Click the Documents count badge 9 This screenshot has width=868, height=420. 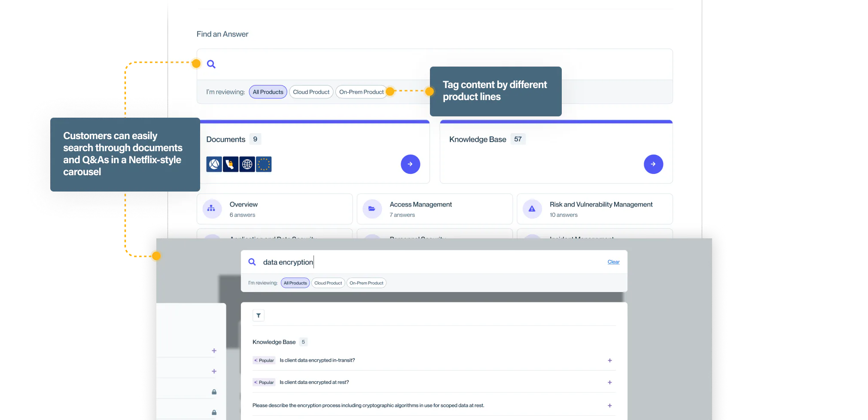pos(255,139)
